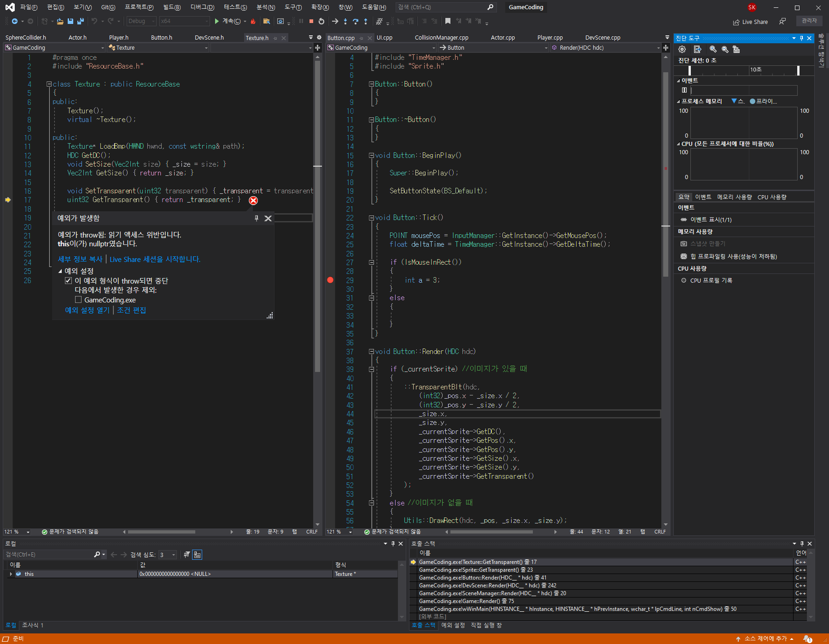Toggle the locals search filter highlight button
829x644 pixels.
click(x=197, y=555)
